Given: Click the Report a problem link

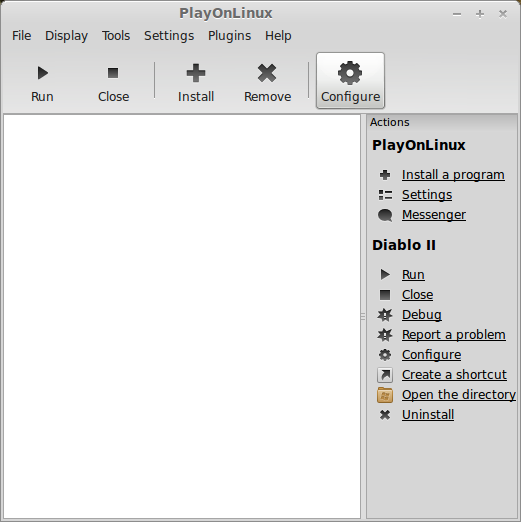Looking at the screenshot, I should [454, 335].
